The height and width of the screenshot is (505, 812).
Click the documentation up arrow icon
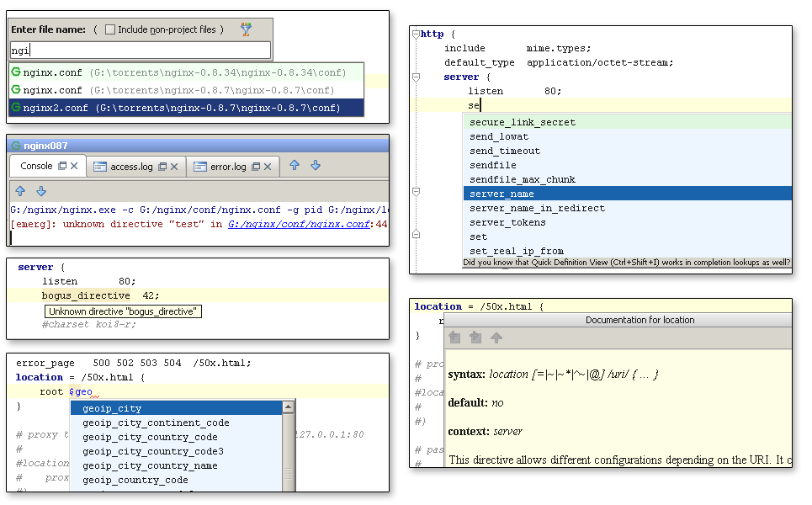[496, 338]
